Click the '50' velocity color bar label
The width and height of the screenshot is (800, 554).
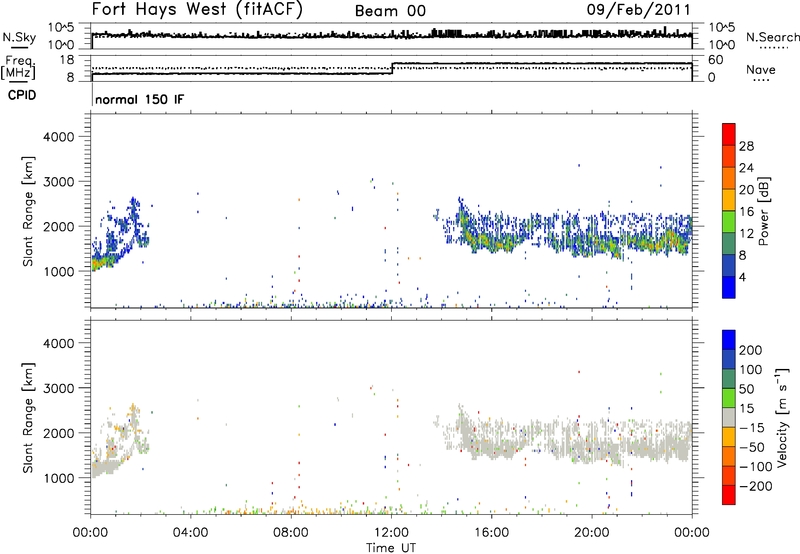point(746,389)
